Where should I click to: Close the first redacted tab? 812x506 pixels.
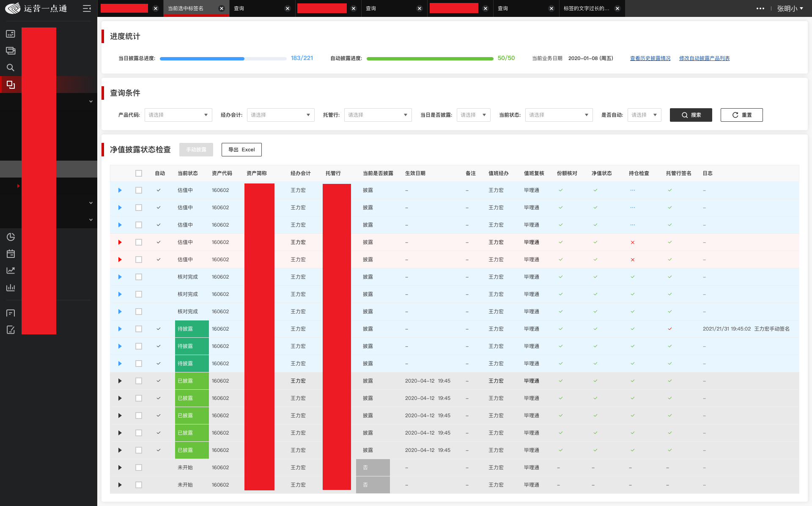tap(156, 8)
